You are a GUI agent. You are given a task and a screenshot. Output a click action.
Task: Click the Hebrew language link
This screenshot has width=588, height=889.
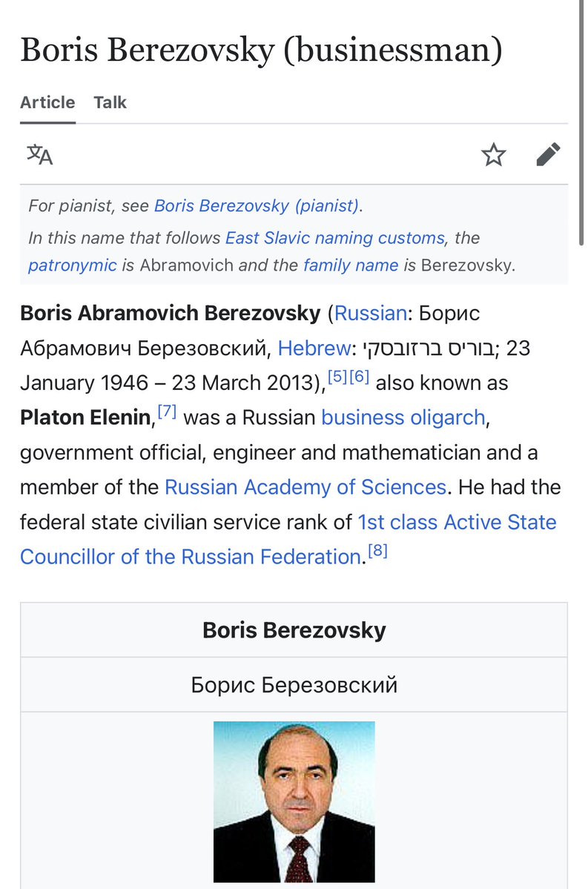pyautogui.click(x=314, y=348)
